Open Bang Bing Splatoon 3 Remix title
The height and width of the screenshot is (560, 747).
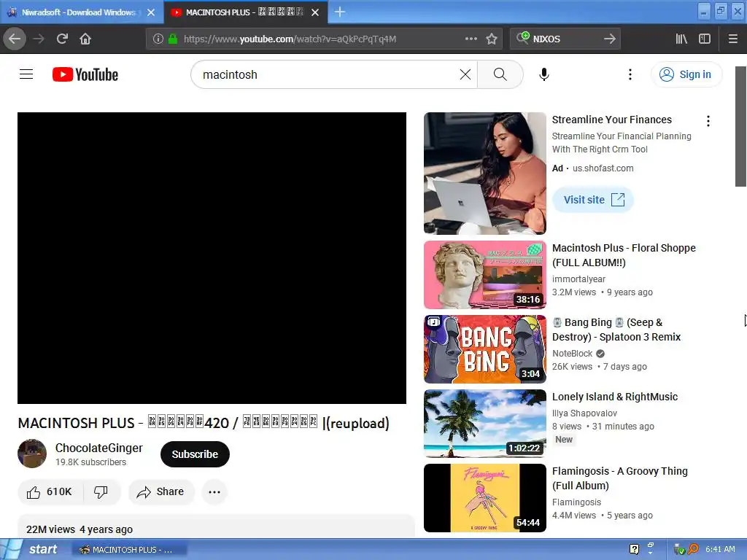click(616, 330)
